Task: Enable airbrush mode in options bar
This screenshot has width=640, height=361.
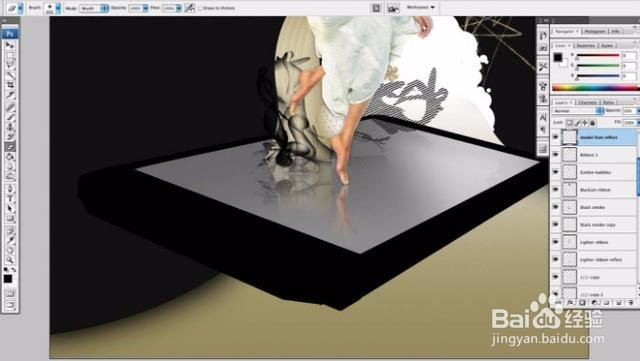Action: (189, 8)
